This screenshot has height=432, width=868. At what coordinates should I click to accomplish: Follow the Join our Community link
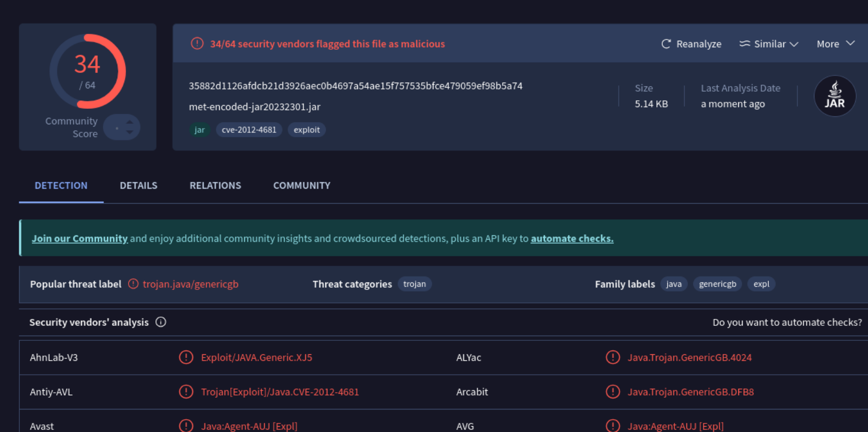79,239
